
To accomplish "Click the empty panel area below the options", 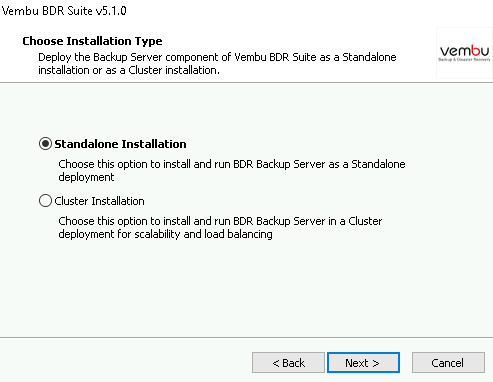I will [x=246, y=288].
